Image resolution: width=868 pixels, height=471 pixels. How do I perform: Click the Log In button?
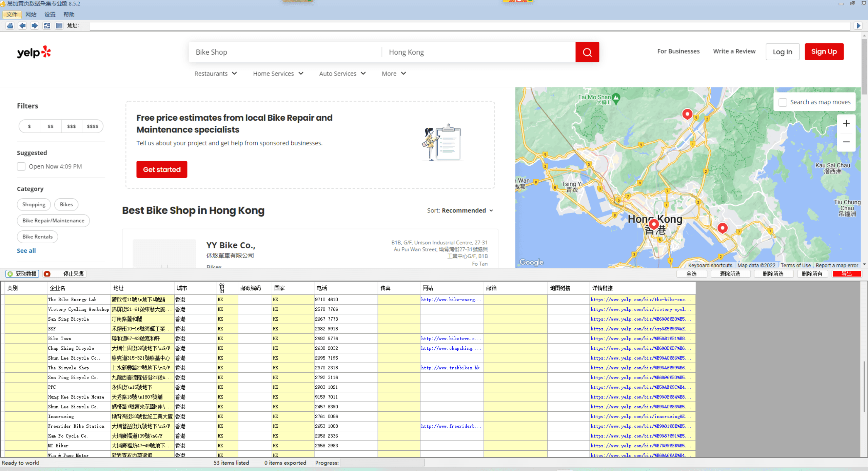(782, 52)
